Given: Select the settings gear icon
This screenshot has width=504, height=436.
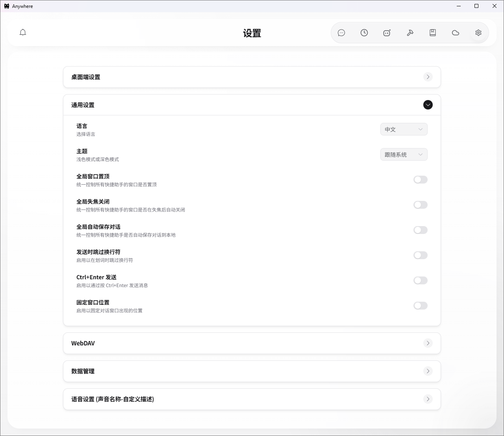Looking at the screenshot, I should [x=478, y=33].
